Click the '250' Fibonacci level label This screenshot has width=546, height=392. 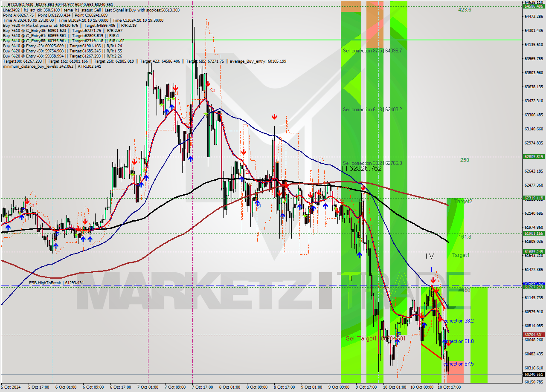[x=465, y=160]
